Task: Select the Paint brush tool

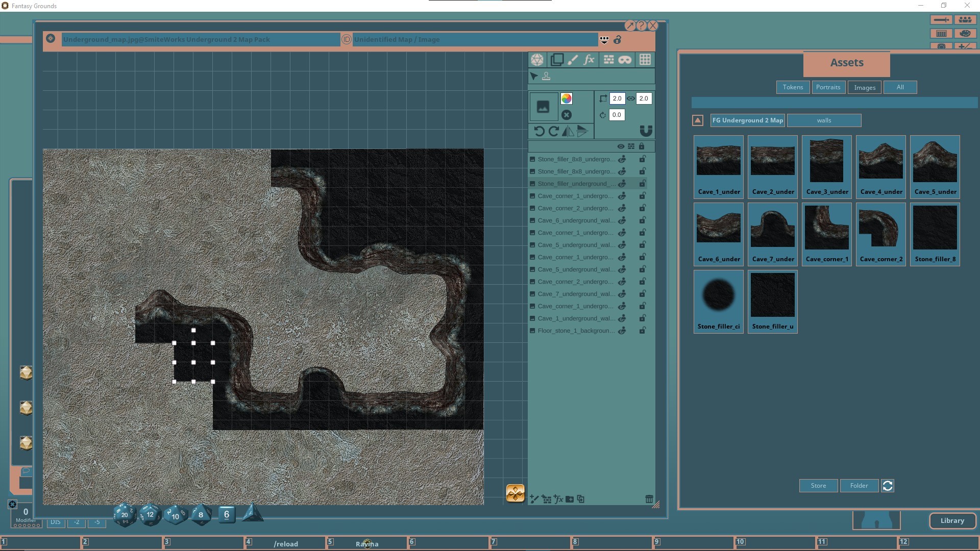Action: pyautogui.click(x=572, y=60)
